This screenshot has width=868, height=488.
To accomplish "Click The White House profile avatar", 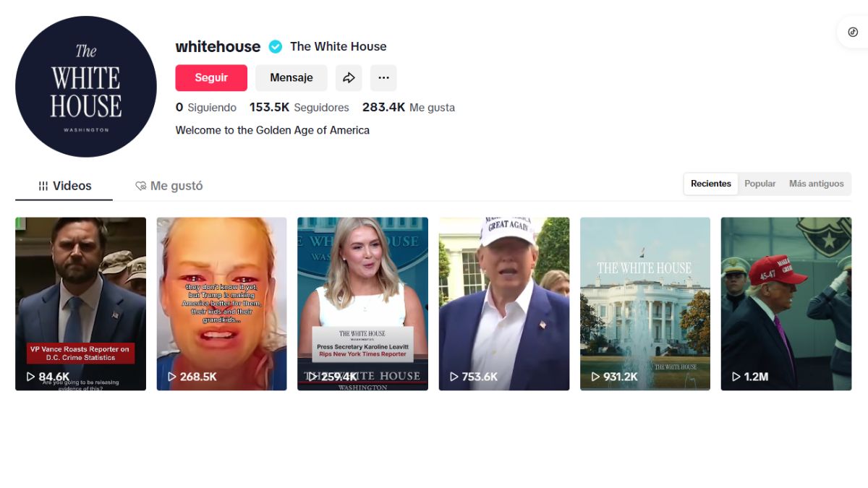I will point(86,87).
